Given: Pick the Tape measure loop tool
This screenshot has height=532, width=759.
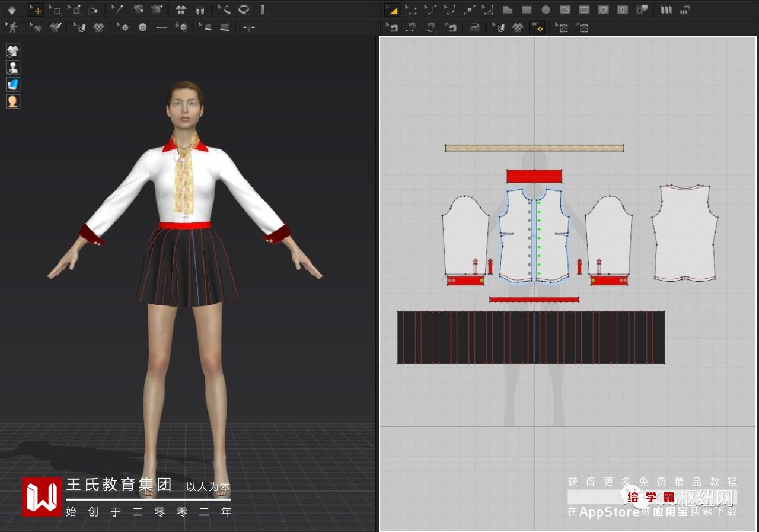Looking at the screenshot, I should [x=243, y=10].
